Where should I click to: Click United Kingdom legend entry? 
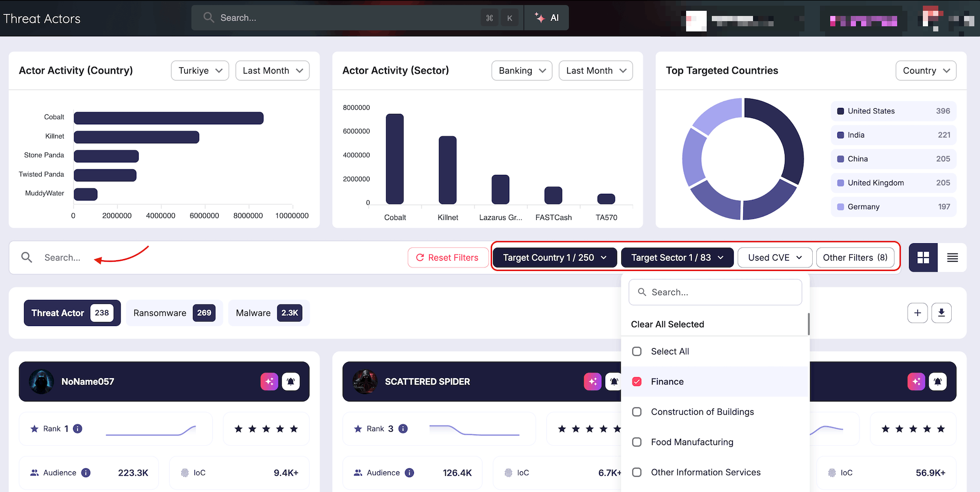coord(894,183)
